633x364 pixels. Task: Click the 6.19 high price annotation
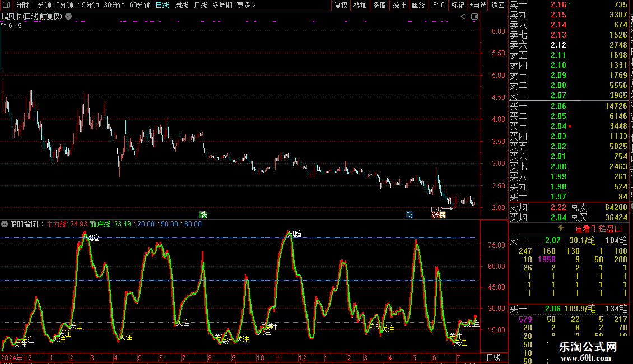(15, 25)
